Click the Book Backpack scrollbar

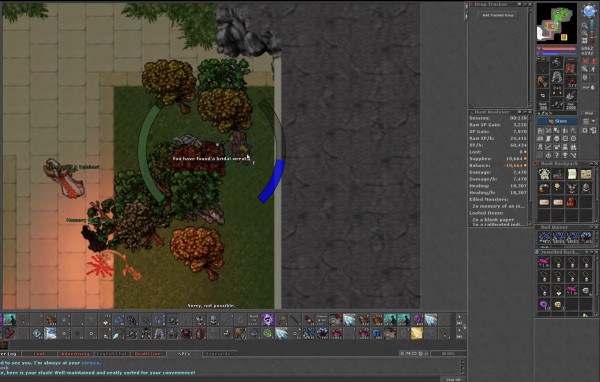coord(597,194)
